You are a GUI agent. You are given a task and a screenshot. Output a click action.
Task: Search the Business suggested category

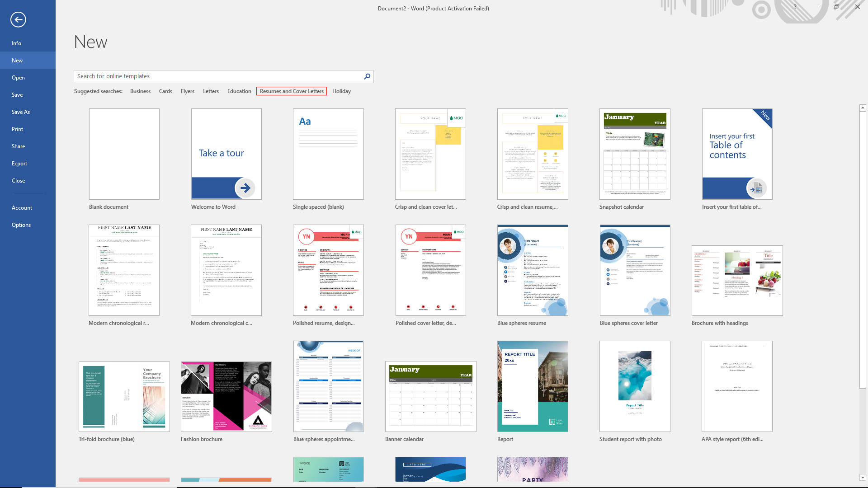140,91
